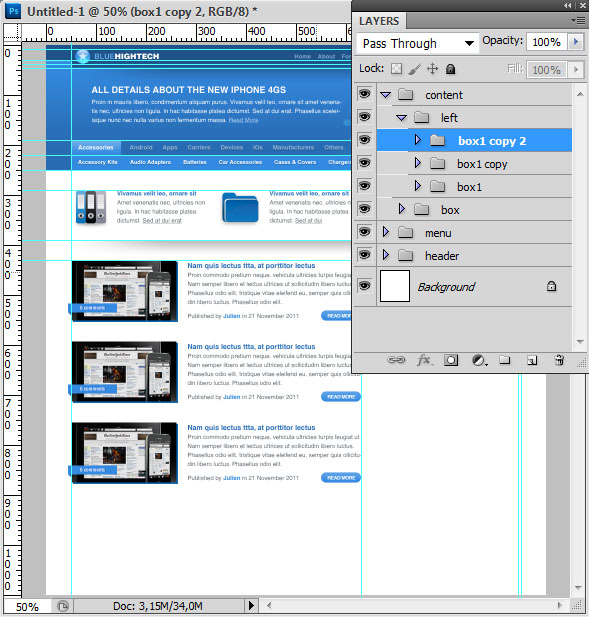This screenshot has width=589, height=617.
Task: Expand the box1 copy group
Action: click(x=418, y=163)
